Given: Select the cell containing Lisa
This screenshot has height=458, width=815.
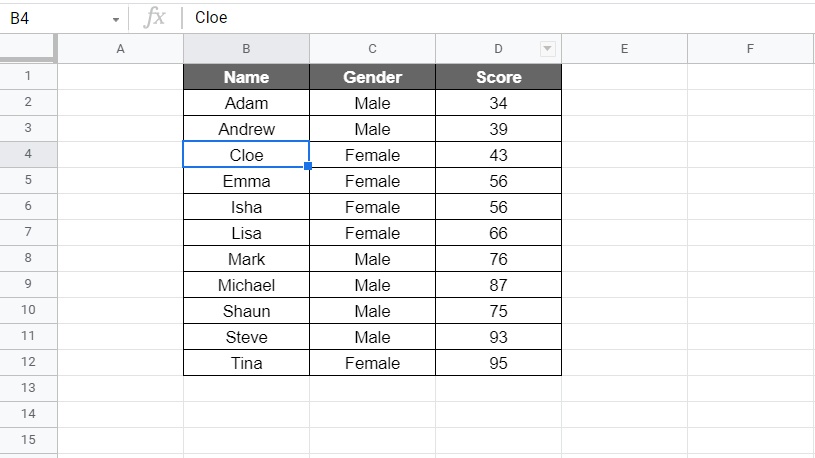Looking at the screenshot, I should (246, 233).
